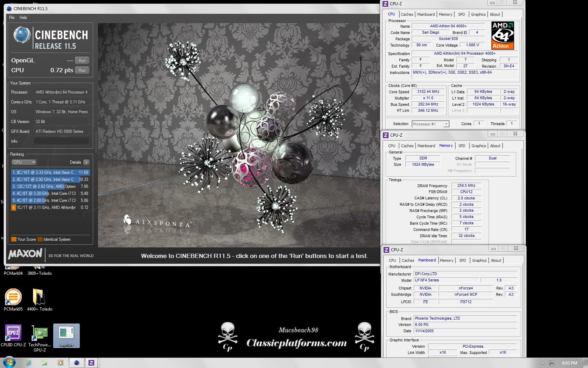Switch to CPU-Z taskbar button
588x368 pixels.
pos(91,363)
